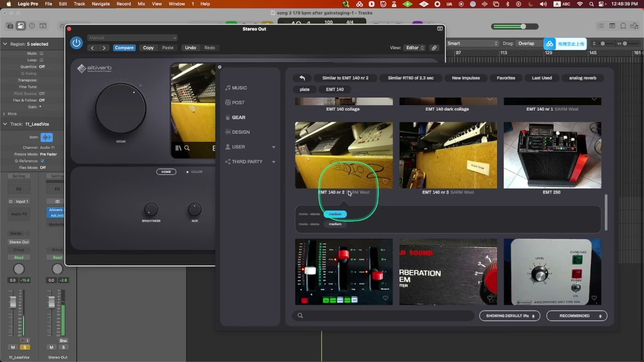This screenshot has height=362, width=644.
Task: Open the View Editor dropdown
Action: click(414, 48)
